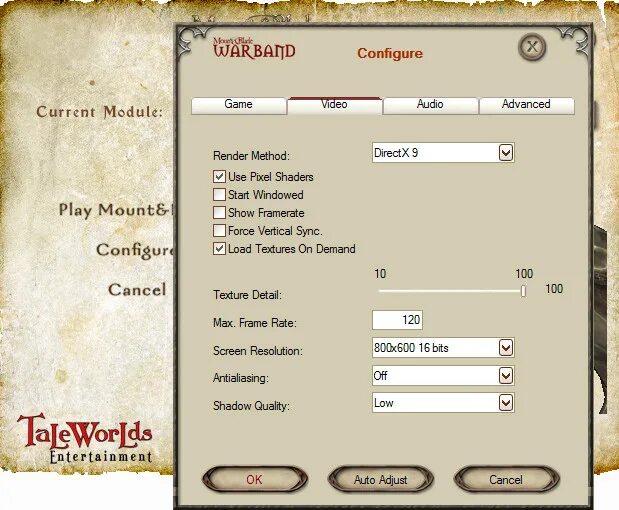
Task: Click Configure in the launcher window
Action: (x=135, y=251)
